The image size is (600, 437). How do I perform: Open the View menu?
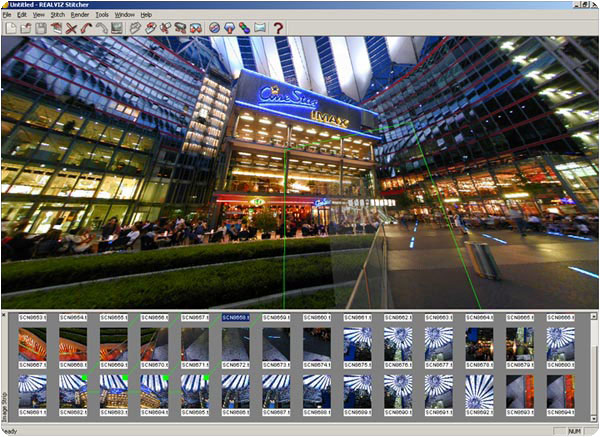39,15
